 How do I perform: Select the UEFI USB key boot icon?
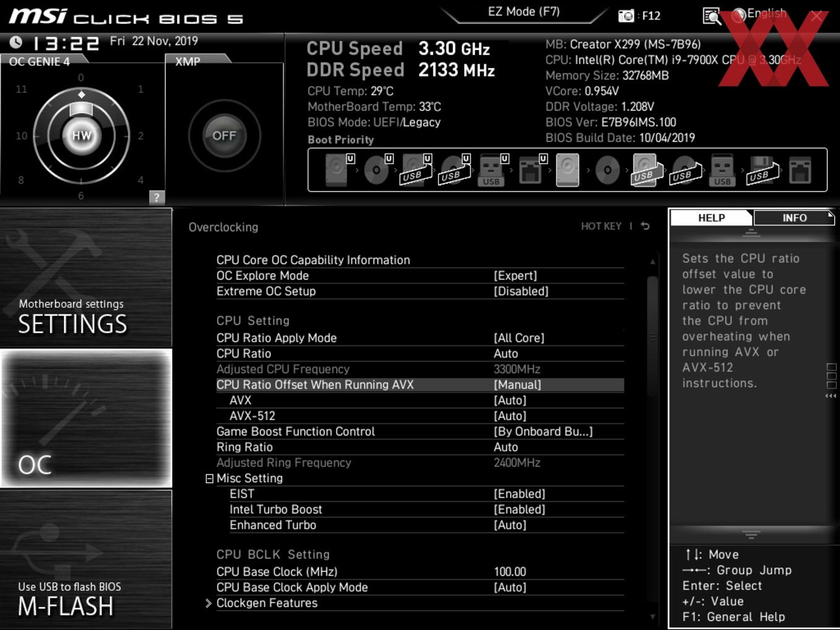coord(492,170)
